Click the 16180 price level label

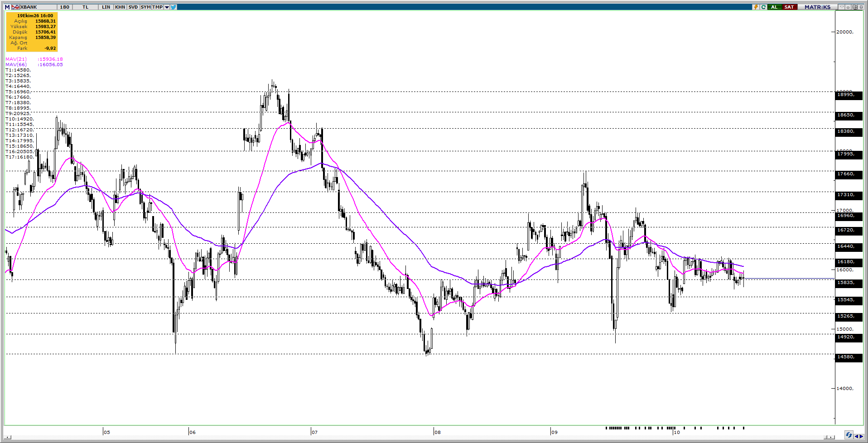coord(848,262)
